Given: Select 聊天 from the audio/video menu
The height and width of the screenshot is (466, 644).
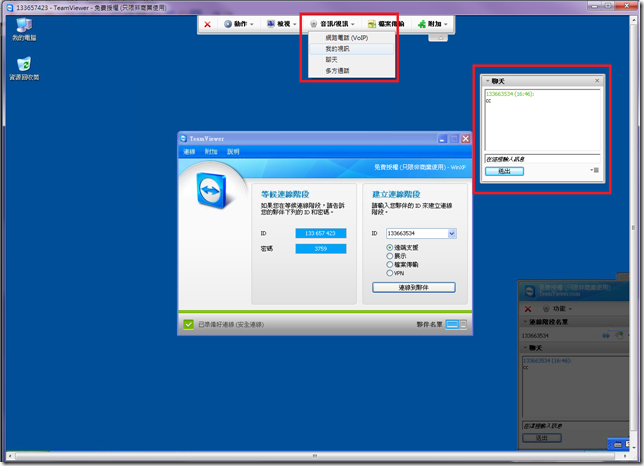Looking at the screenshot, I should (x=352, y=60).
